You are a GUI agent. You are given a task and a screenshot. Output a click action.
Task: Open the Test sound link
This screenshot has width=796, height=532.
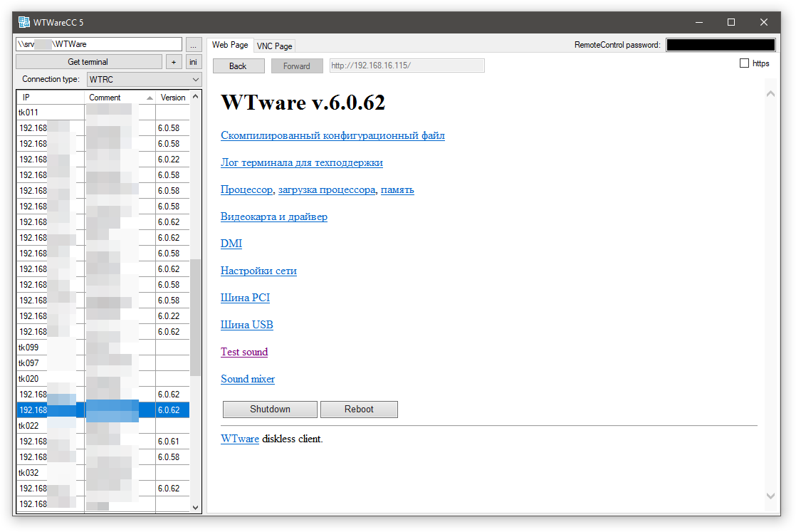244,352
